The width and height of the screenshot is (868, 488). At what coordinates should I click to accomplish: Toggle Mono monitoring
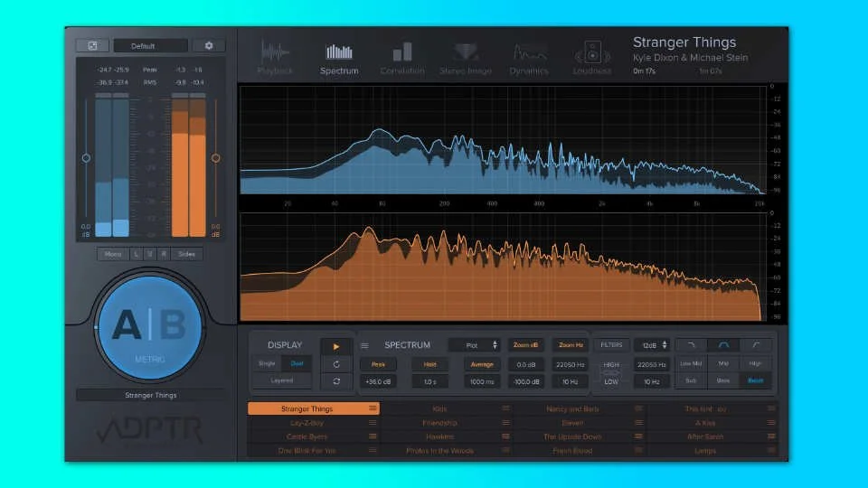click(x=113, y=254)
